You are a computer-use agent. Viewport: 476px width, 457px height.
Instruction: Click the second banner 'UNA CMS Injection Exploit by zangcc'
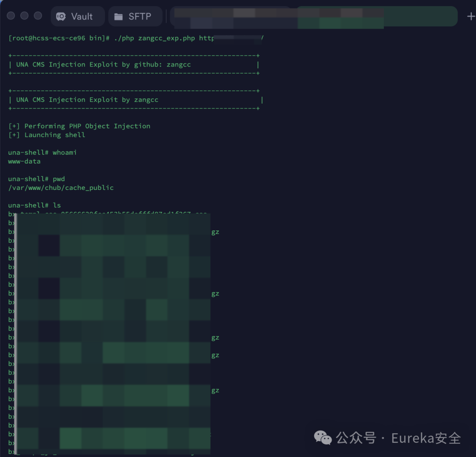[87, 100]
